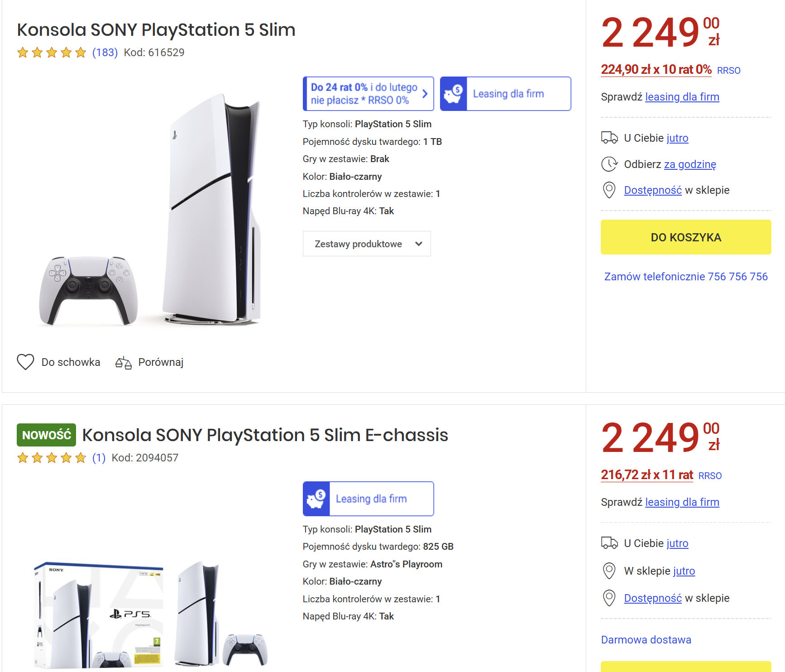The image size is (785, 672).
Task: Click the Porównaj scales icon
Action: (x=123, y=363)
